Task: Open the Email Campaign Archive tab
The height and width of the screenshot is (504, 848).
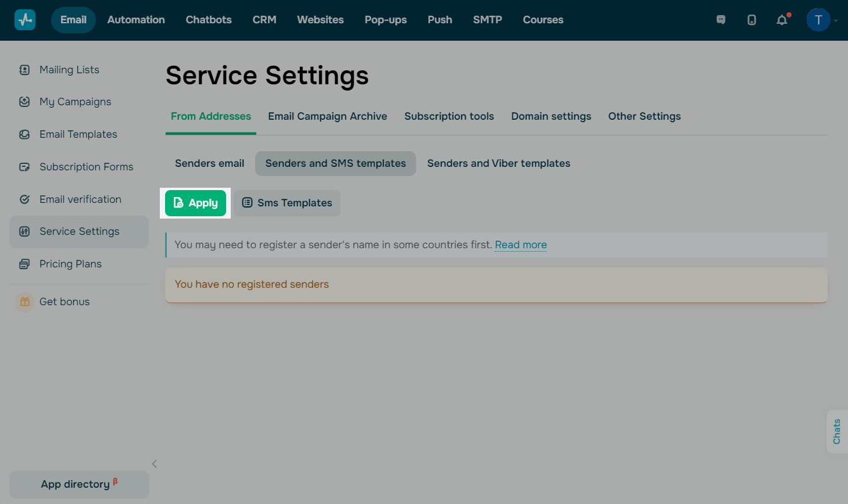Action: point(327,116)
